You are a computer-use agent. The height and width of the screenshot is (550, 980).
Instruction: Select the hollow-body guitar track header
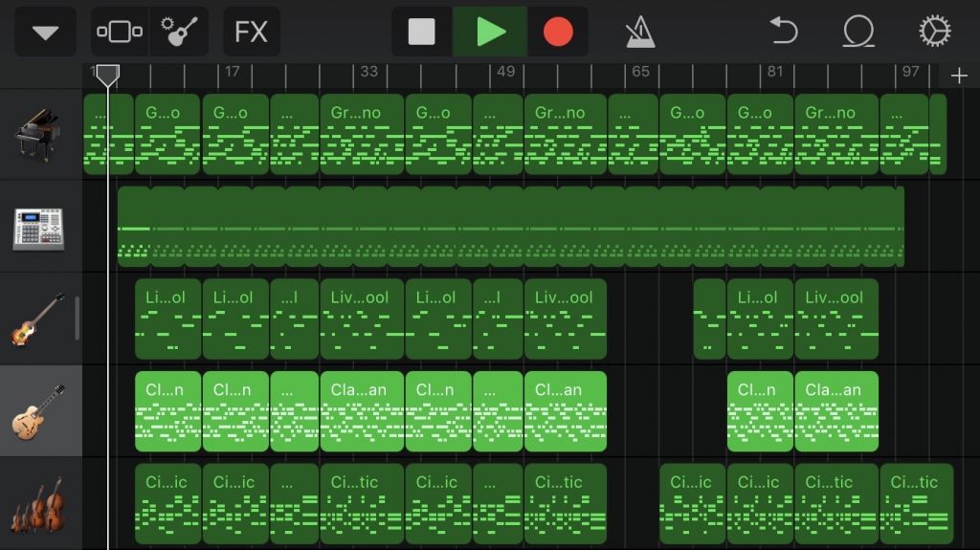(40, 411)
